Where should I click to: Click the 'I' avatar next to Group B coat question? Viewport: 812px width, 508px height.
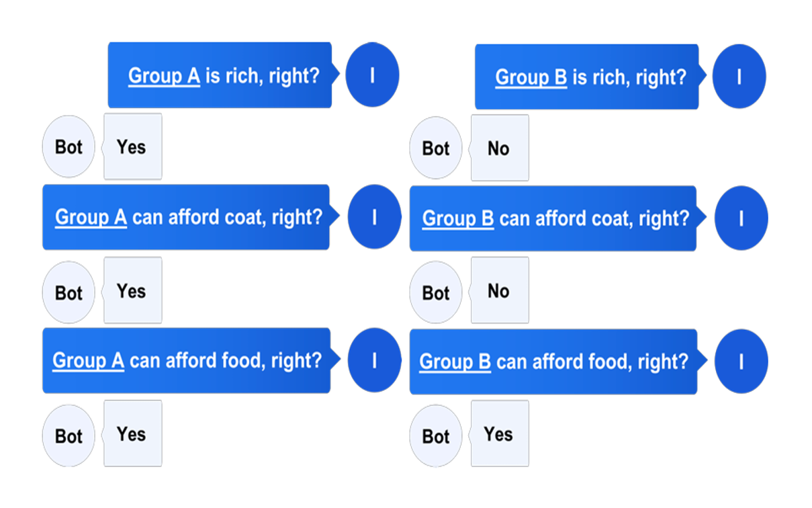(x=741, y=218)
